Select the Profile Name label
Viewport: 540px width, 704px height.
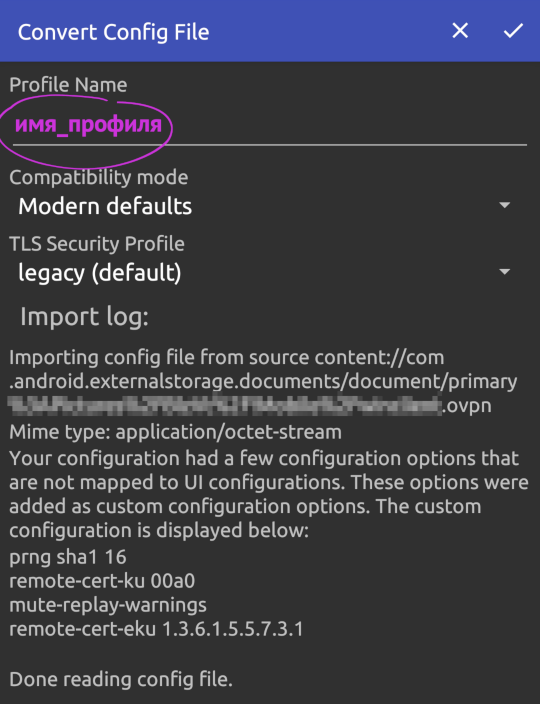68,85
